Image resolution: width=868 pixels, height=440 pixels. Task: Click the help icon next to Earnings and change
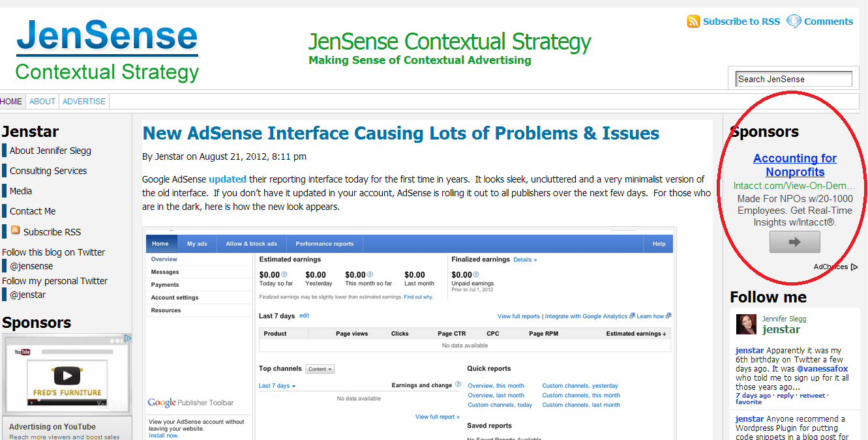[458, 385]
